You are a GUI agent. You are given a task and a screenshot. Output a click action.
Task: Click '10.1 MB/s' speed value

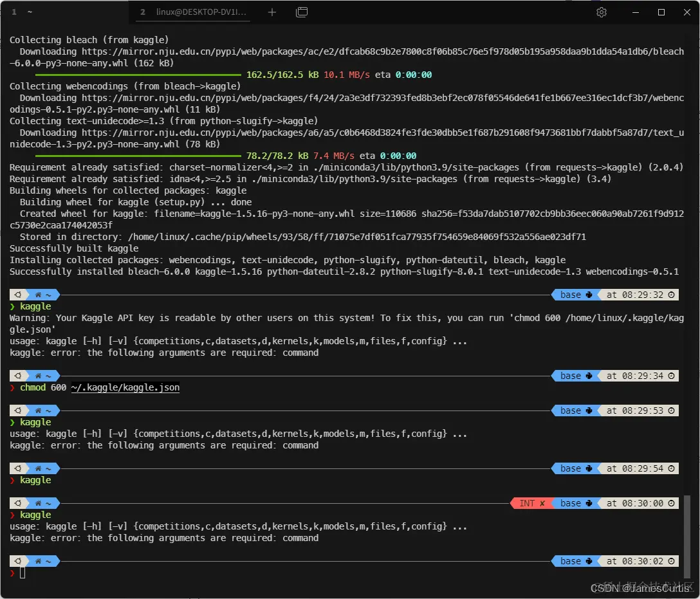click(x=346, y=75)
